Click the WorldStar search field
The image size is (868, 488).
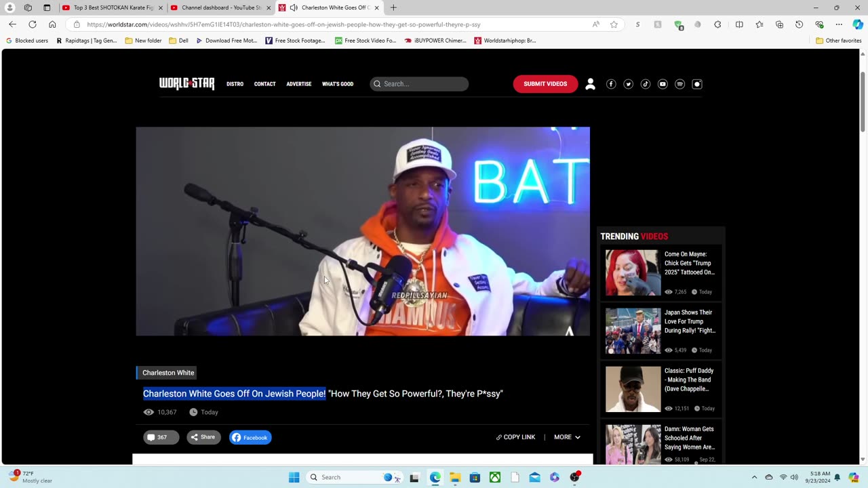click(x=419, y=84)
